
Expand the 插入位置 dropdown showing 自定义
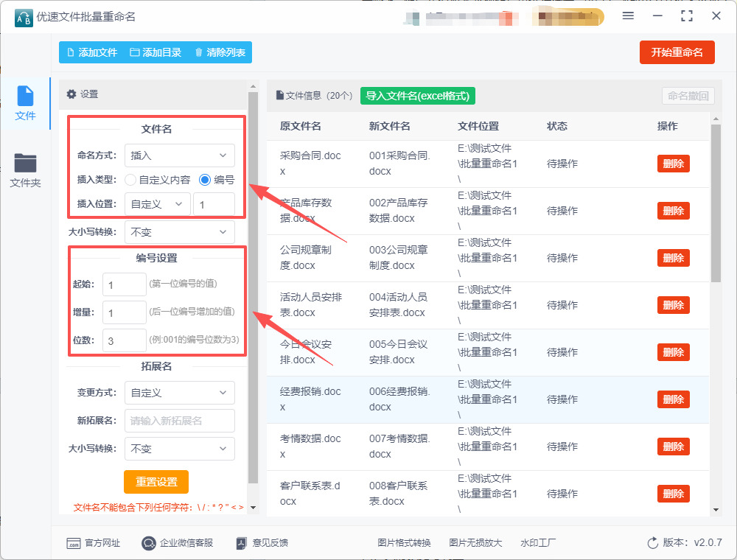click(x=158, y=204)
